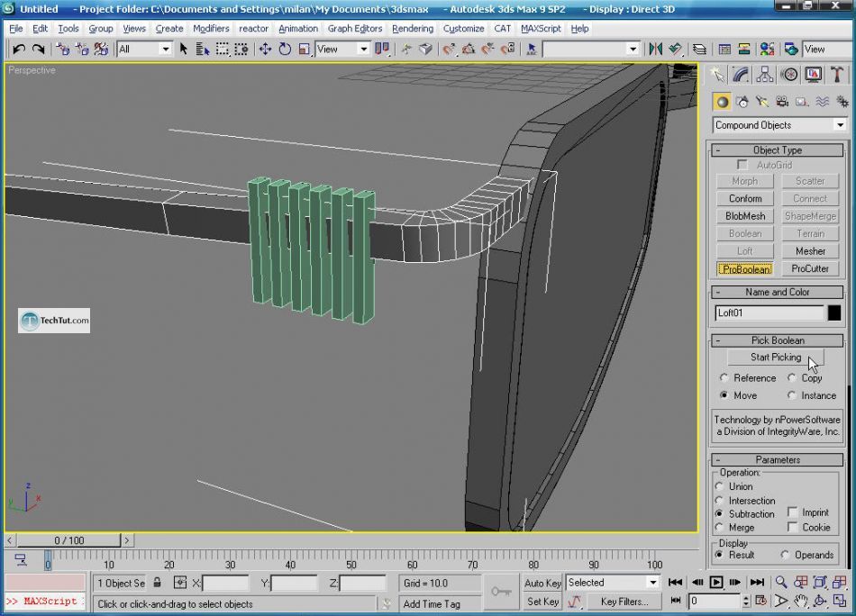This screenshot has height=616, width=856.
Task: Open the Graph Editors menu
Action: coord(355,29)
